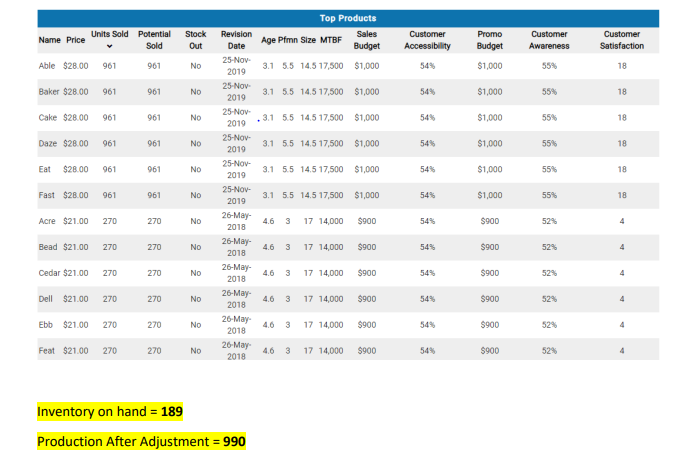Click Customer Awareness 52% in Bead row
Screen dimensions: 677x456
[x=549, y=247]
